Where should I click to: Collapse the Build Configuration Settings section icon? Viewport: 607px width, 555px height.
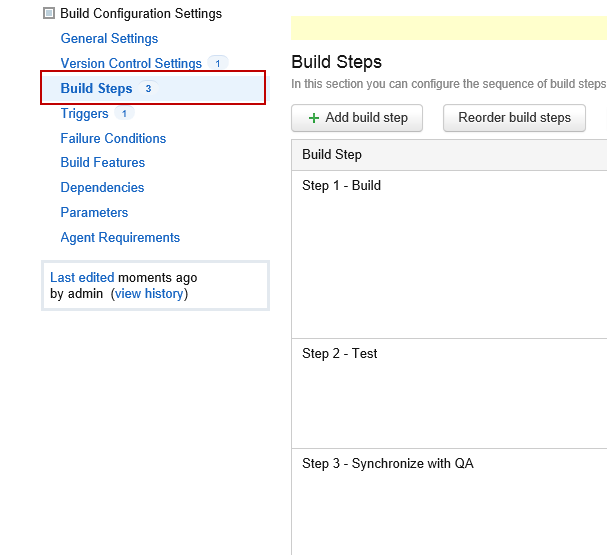click(x=49, y=14)
